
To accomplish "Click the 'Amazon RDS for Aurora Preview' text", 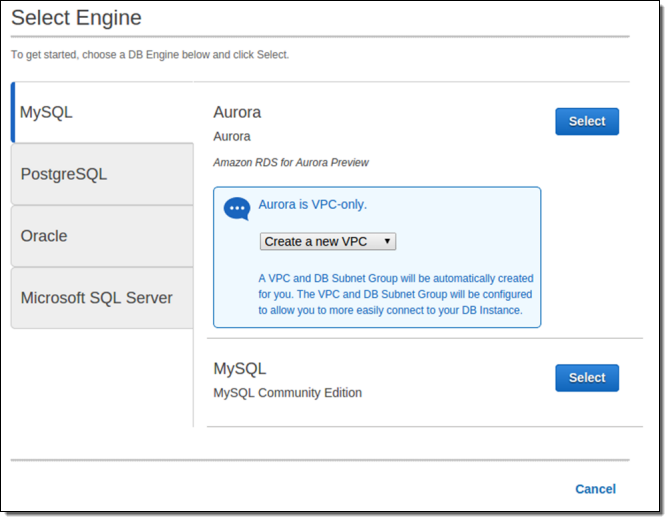I will 291,162.
